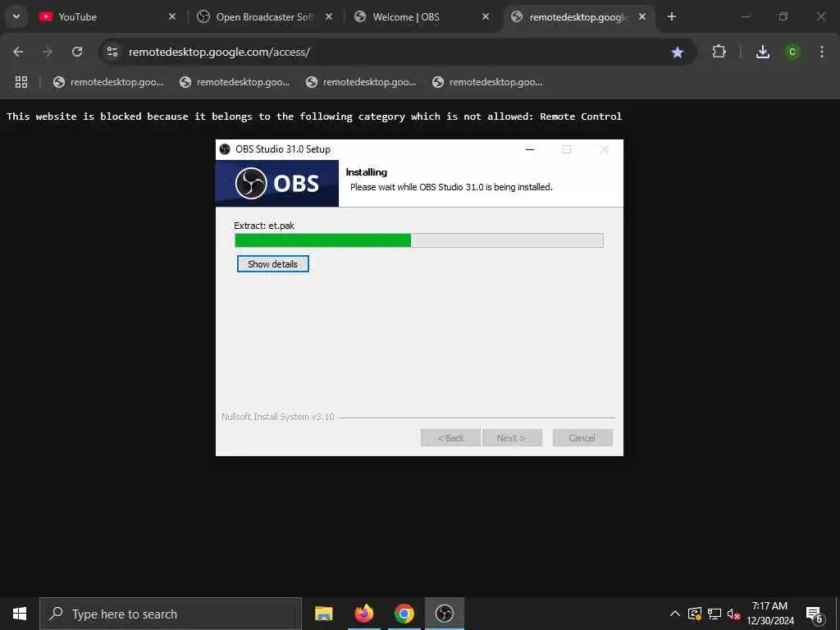The height and width of the screenshot is (630, 840).
Task: Open the apps grid in bookmarks bar
Action: point(21,82)
